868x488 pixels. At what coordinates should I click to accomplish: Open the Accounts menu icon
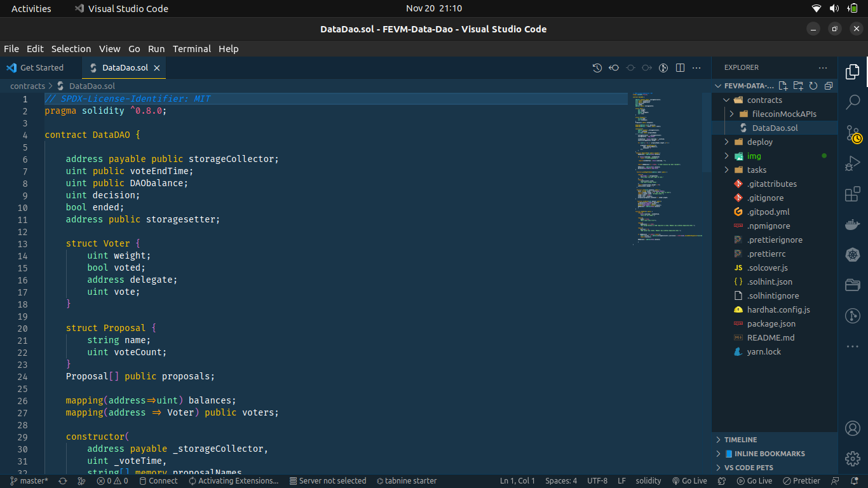(x=853, y=428)
